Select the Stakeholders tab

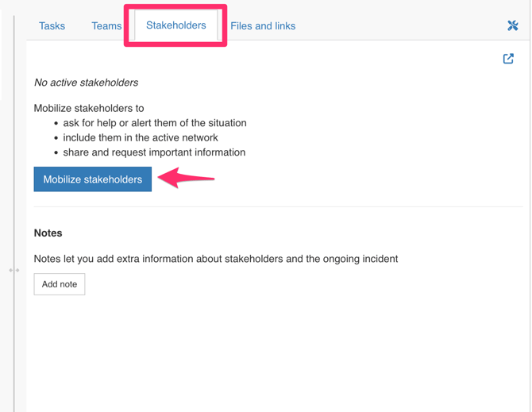coord(175,25)
